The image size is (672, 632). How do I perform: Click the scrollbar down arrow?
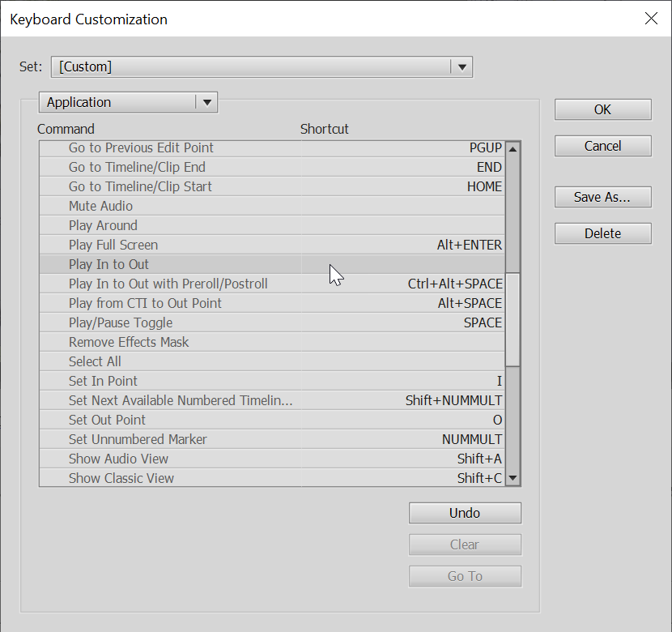[x=513, y=478]
